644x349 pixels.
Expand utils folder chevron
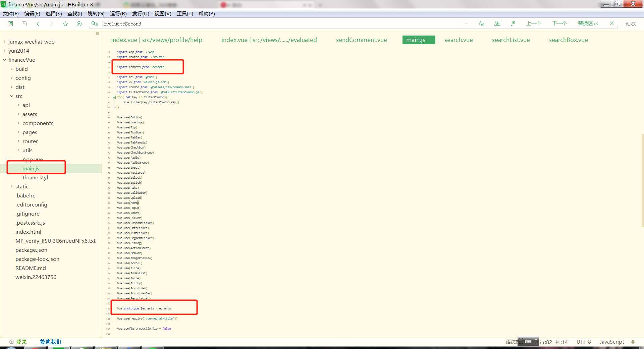18,150
